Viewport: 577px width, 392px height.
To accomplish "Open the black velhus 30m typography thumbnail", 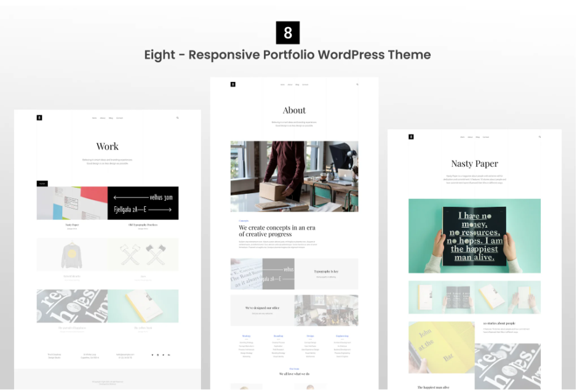I will tap(143, 203).
